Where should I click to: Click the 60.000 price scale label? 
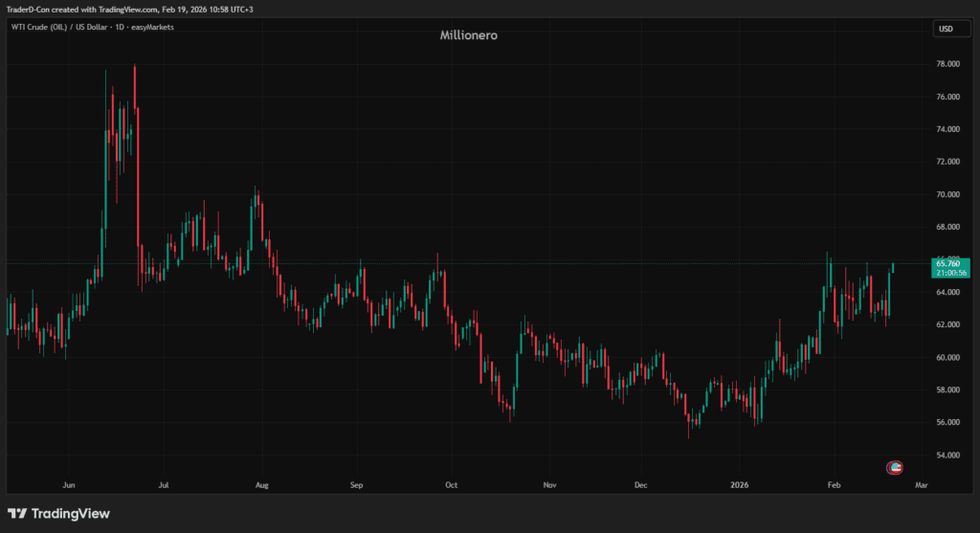click(x=948, y=357)
